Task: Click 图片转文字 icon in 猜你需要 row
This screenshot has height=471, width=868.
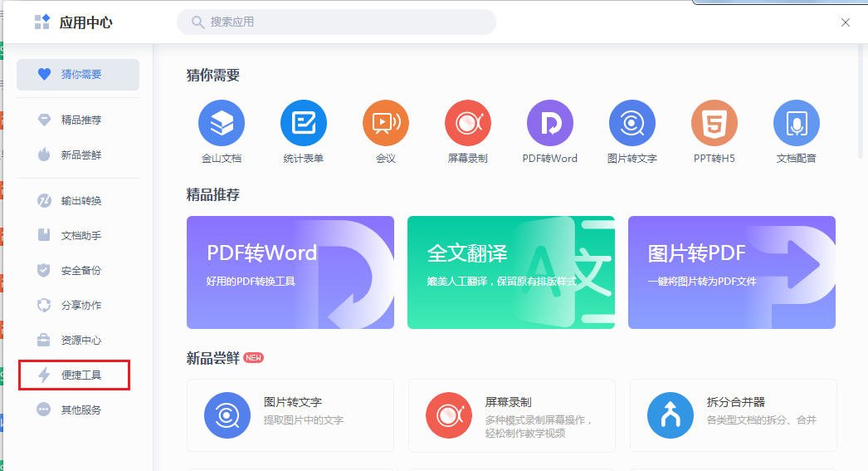Action: (x=632, y=123)
